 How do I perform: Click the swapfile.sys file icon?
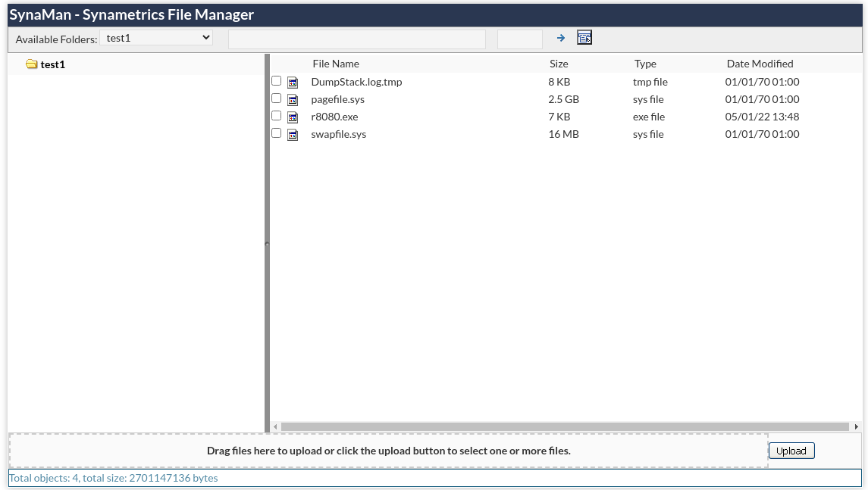(x=293, y=135)
